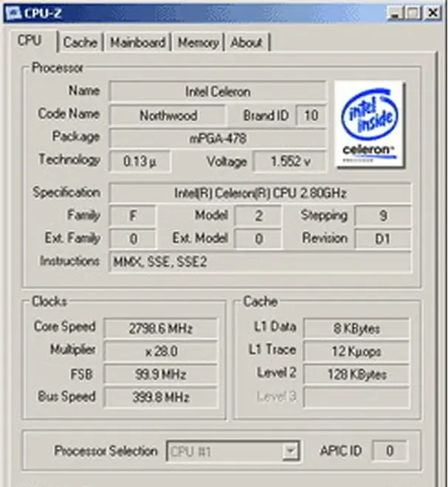Open the Mainboard tab

point(137,42)
